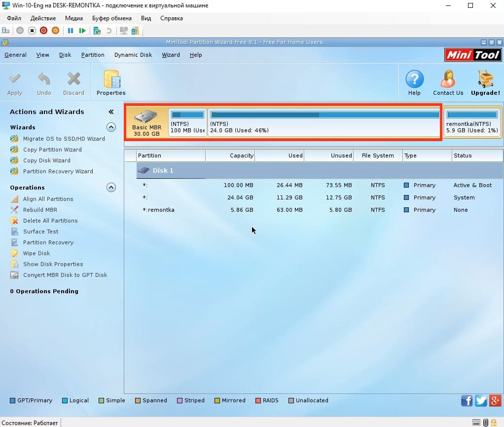Image resolution: width=504 pixels, height=427 pixels.
Task: Select the 100 MB NTFS partition block
Action: click(x=187, y=122)
